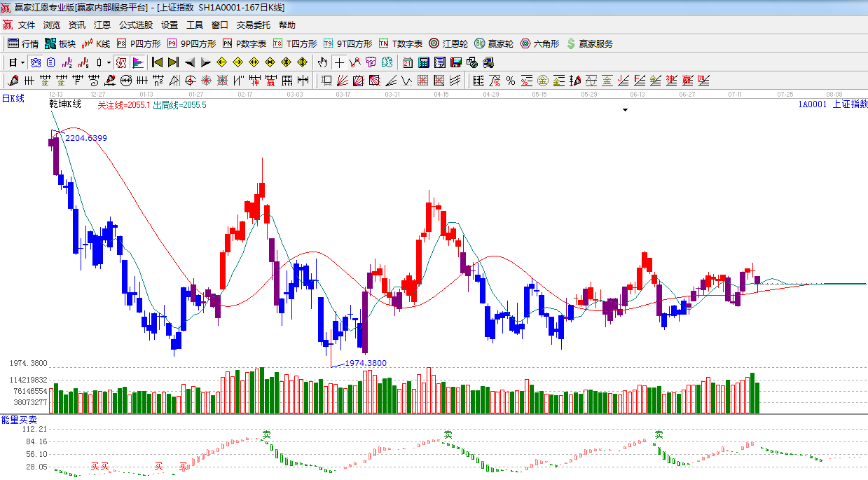Screen dimensions: 868x480
Task: Click the small black triangle above chart
Action: pos(625,110)
